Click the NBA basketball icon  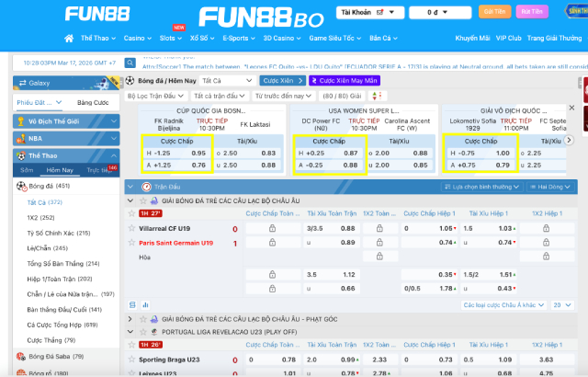pyautogui.click(x=21, y=139)
